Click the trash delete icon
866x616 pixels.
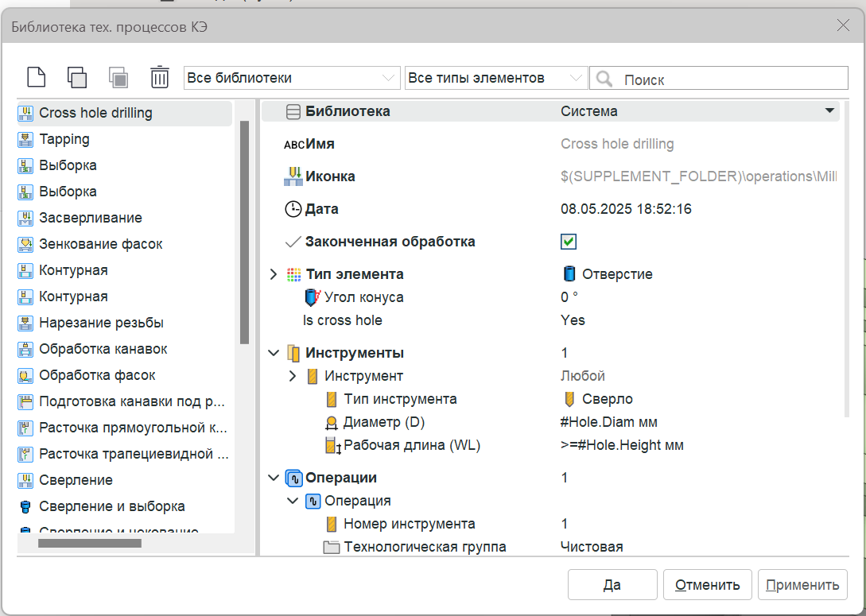point(160,77)
